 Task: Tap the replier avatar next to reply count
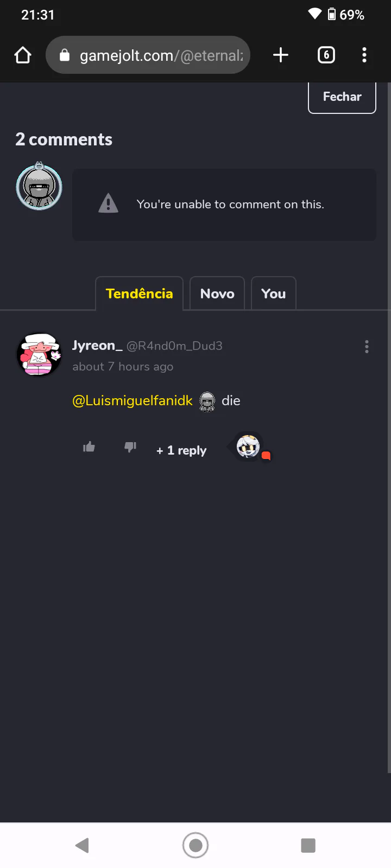[x=249, y=446]
